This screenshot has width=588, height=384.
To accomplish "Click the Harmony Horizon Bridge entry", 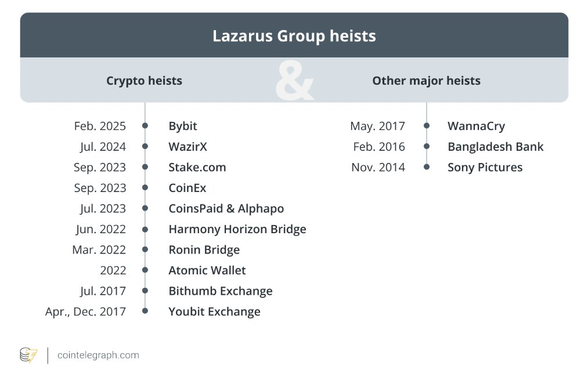I will [x=237, y=229].
